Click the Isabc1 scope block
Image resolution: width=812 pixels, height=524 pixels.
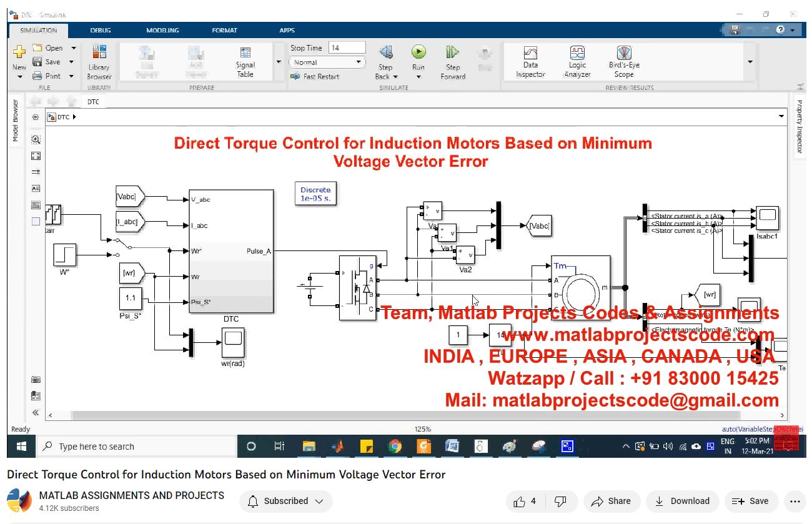tap(767, 219)
